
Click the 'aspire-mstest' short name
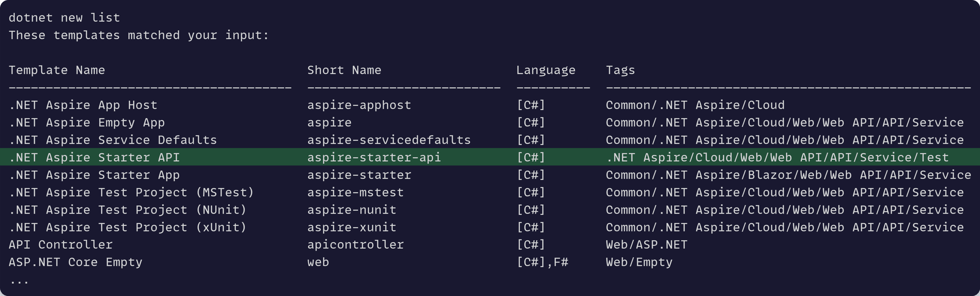click(355, 192)
